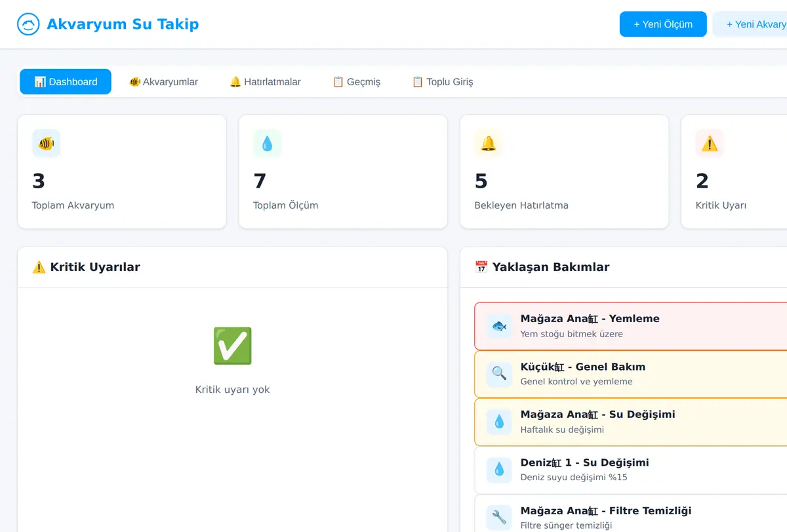Image resolution: width=787 pixels, height=532 pixels.
Task: Open the Toplam Akvaryum stat card
Action: [122, 172]
